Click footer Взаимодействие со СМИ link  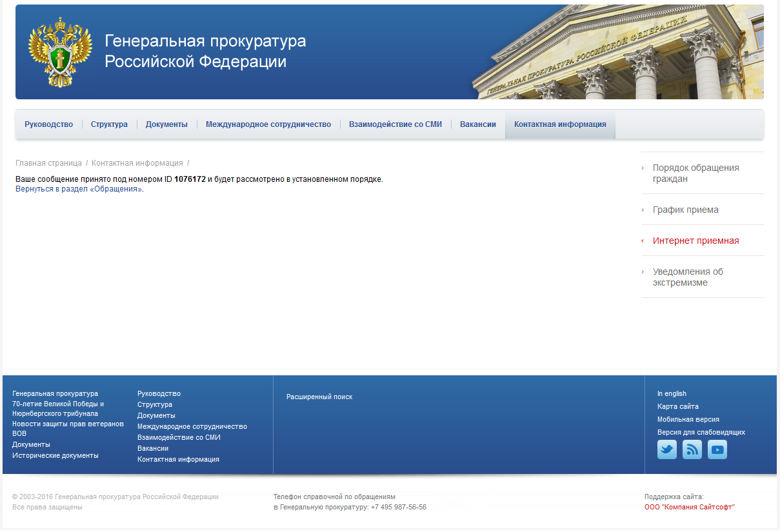(x=179, y=437)
